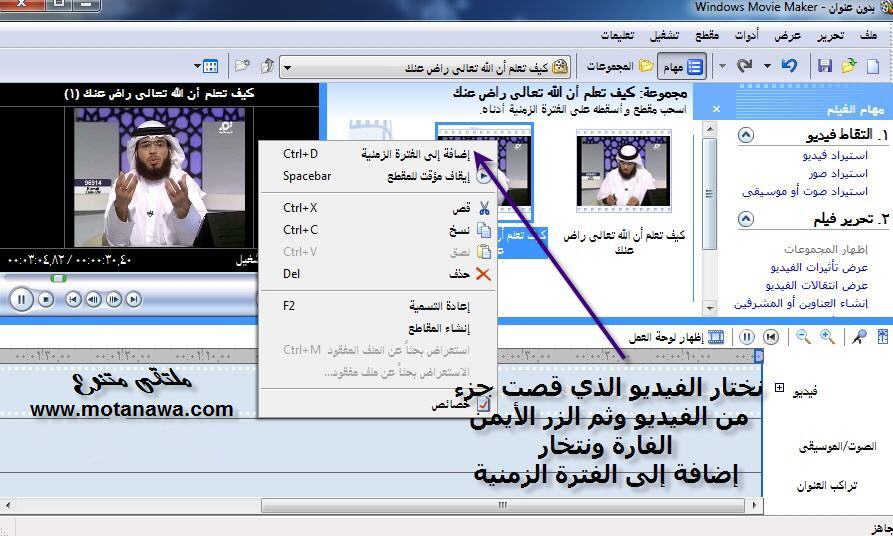Step to the next frame in preview
Viewport: 893px width, 536px height.
114,300
